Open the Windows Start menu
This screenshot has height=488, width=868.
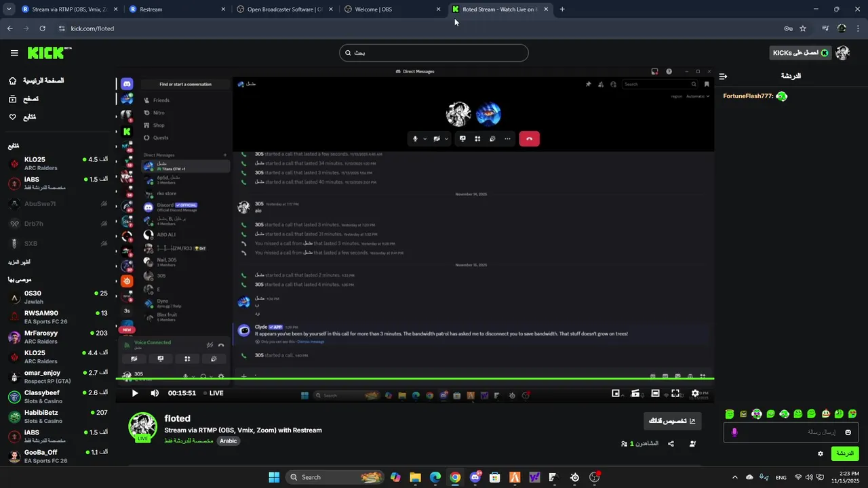point(274,477)
